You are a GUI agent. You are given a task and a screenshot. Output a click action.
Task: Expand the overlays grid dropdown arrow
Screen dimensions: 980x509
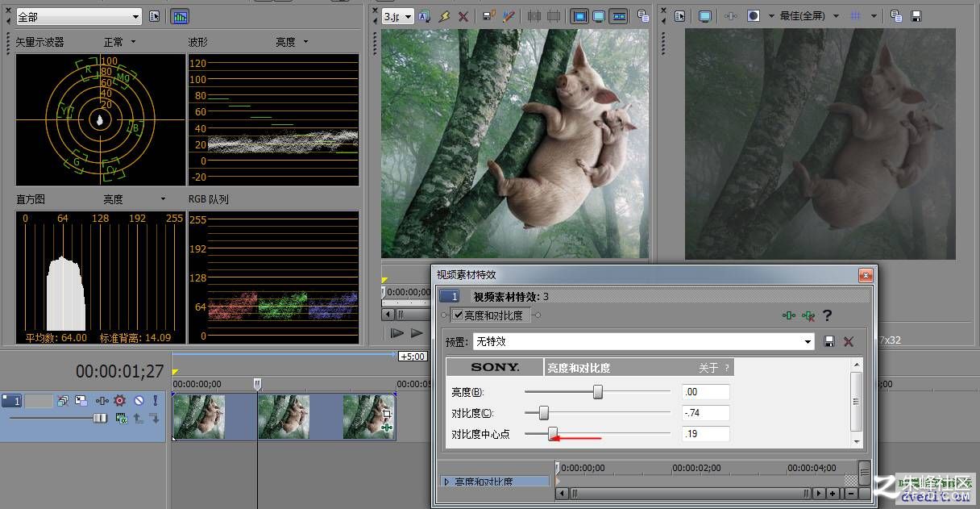pyautogui.click(x=874, y=16)
